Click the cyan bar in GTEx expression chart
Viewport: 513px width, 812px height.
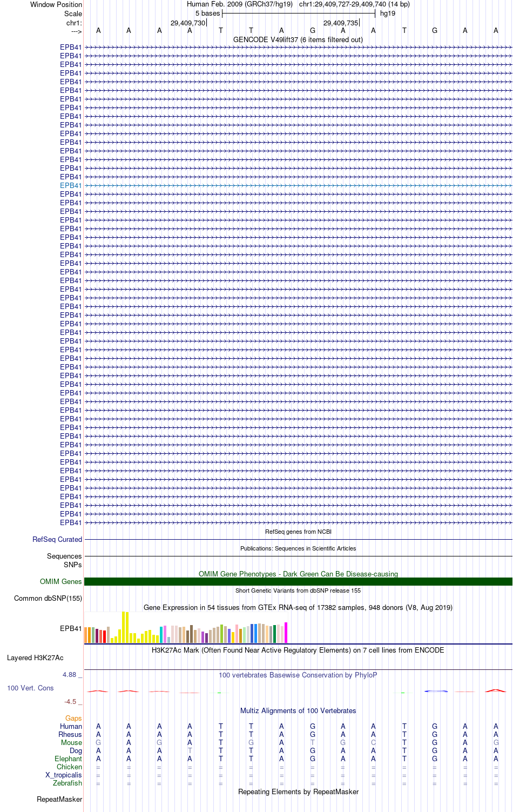161,634
